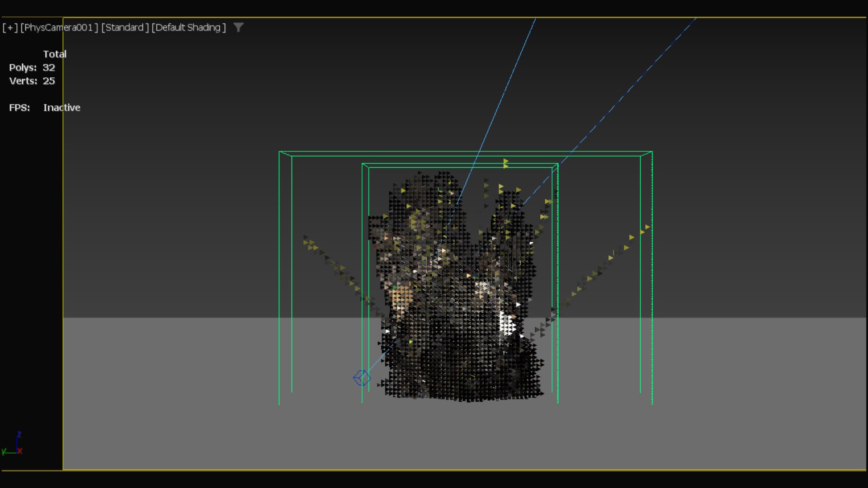Click the XYZ axis tripod indicator
The width and height of the screenshot is (868, 488).
[12, 444]
